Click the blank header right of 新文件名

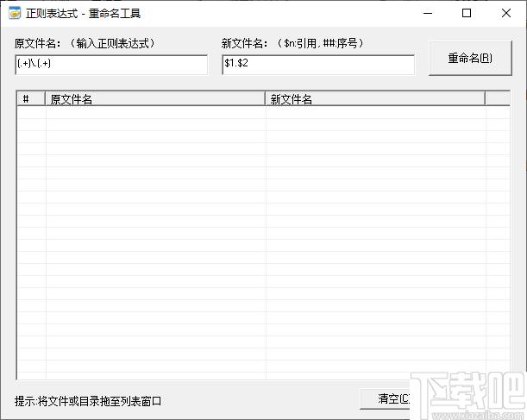(497, 99)
